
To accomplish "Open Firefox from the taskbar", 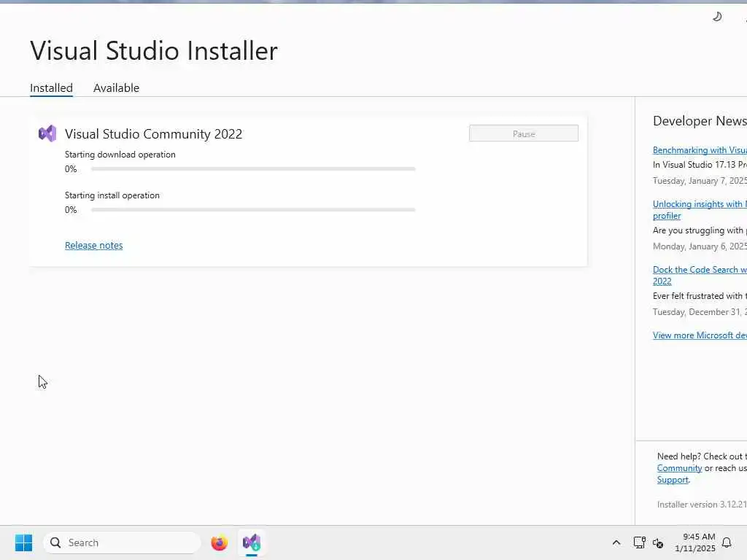I will point(219,542).
